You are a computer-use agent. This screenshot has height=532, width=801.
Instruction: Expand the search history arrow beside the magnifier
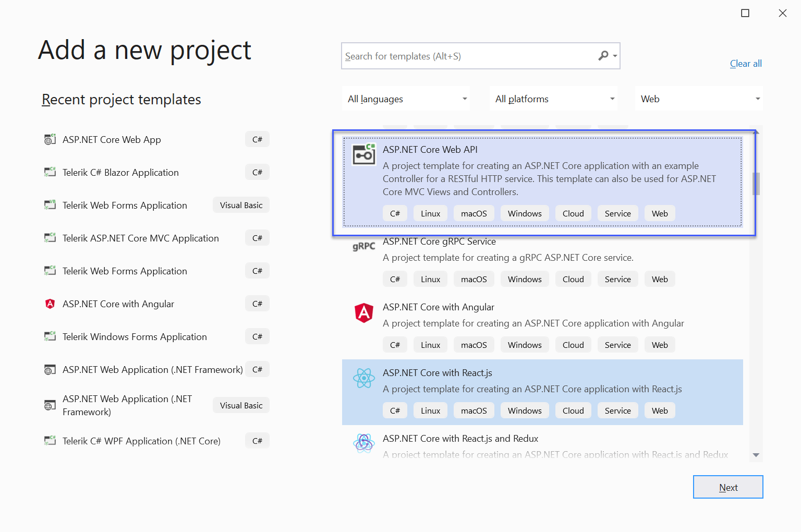pos(615,56)
